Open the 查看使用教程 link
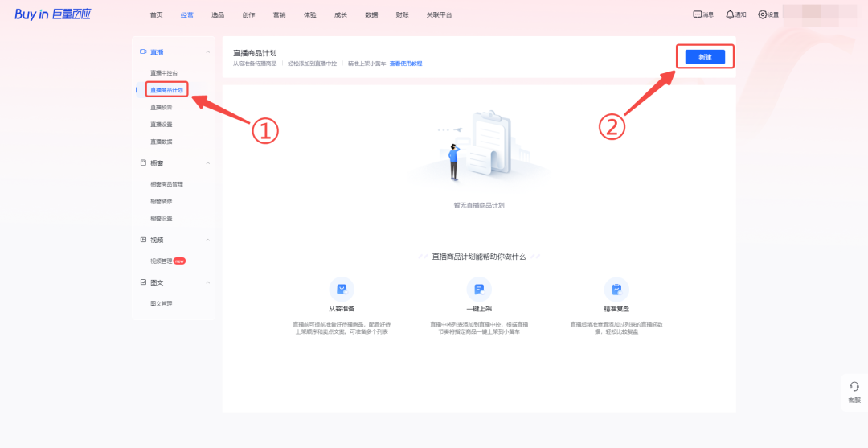Screen dimensions: 868x448 (406, 64)
